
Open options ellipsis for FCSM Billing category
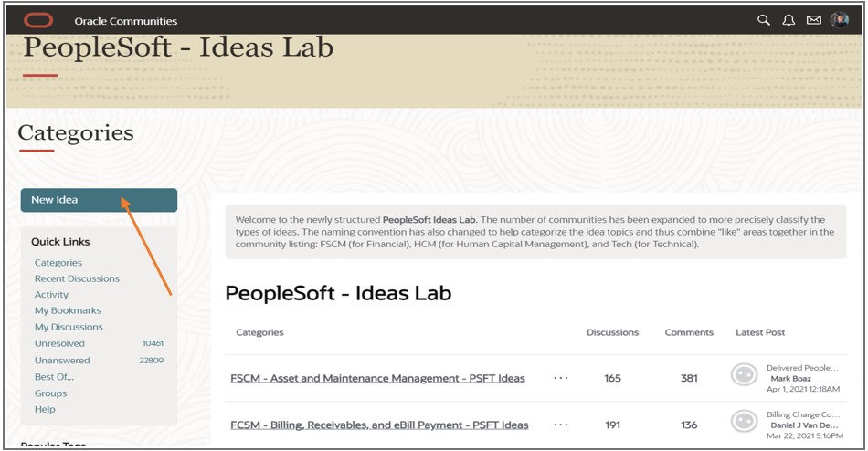pos(561,425)
